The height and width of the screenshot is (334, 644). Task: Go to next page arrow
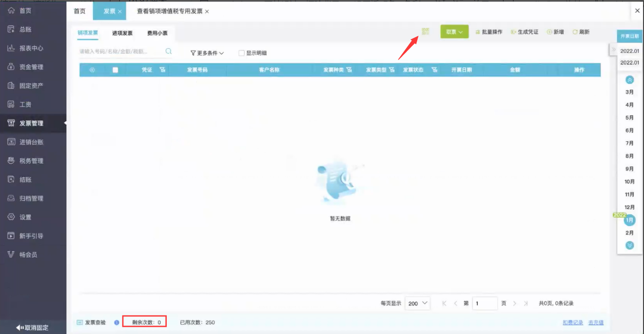tap(515, 304)
